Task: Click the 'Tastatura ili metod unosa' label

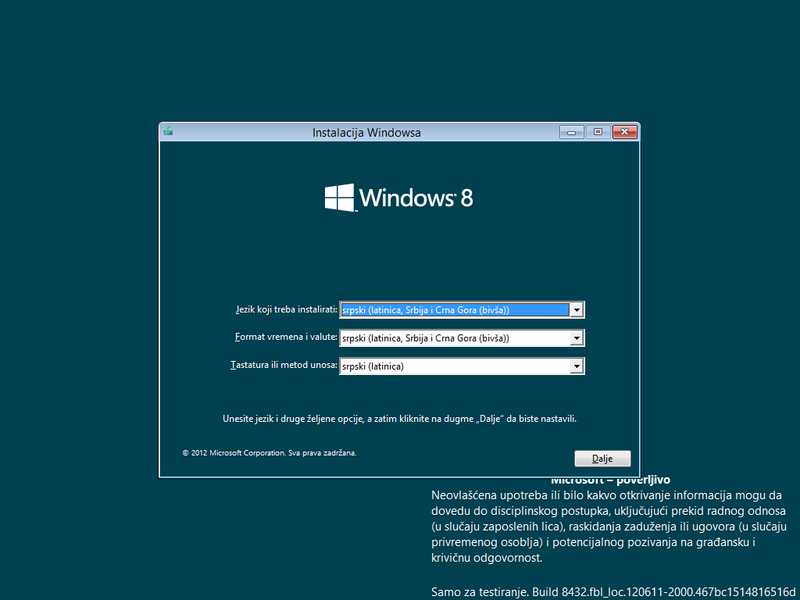Action: [284, 365]
